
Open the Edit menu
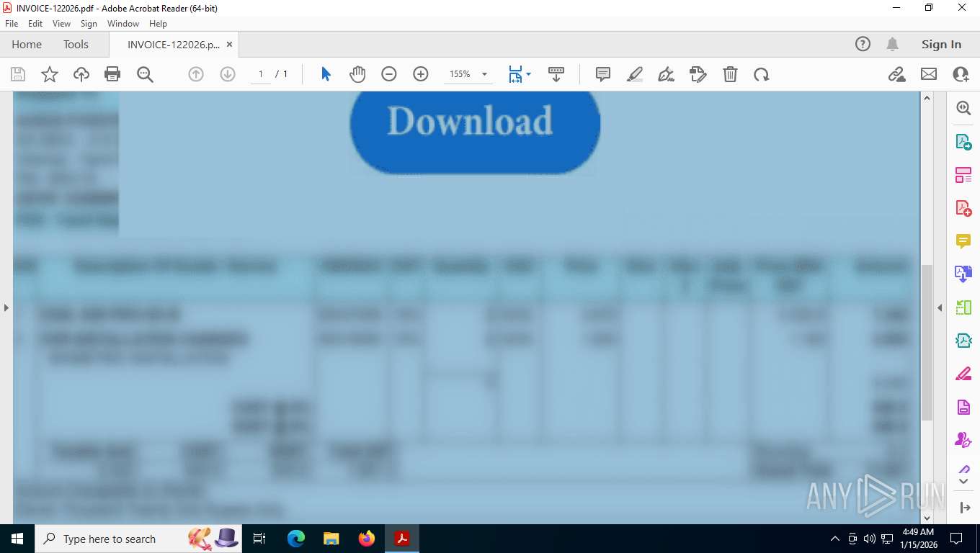[x=35, y=24]
